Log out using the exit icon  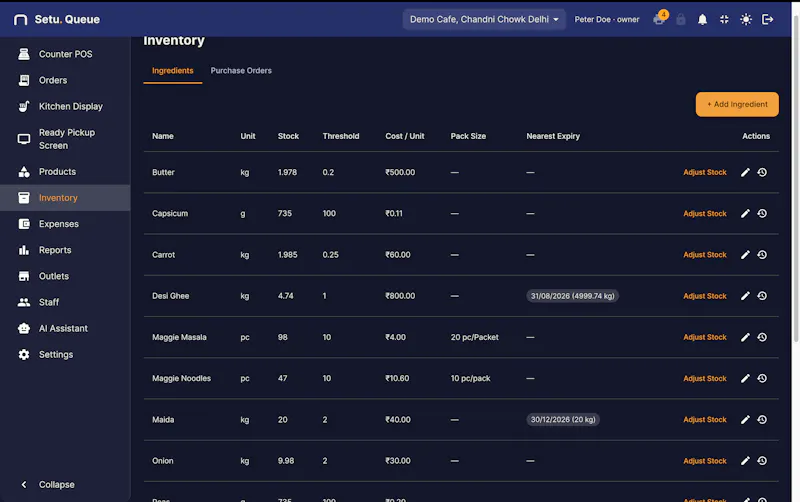pos(767,19)
